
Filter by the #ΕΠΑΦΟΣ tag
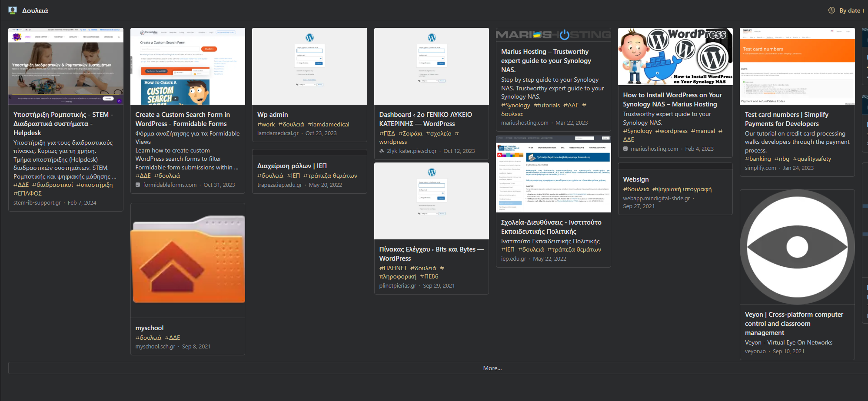[27, 193]
